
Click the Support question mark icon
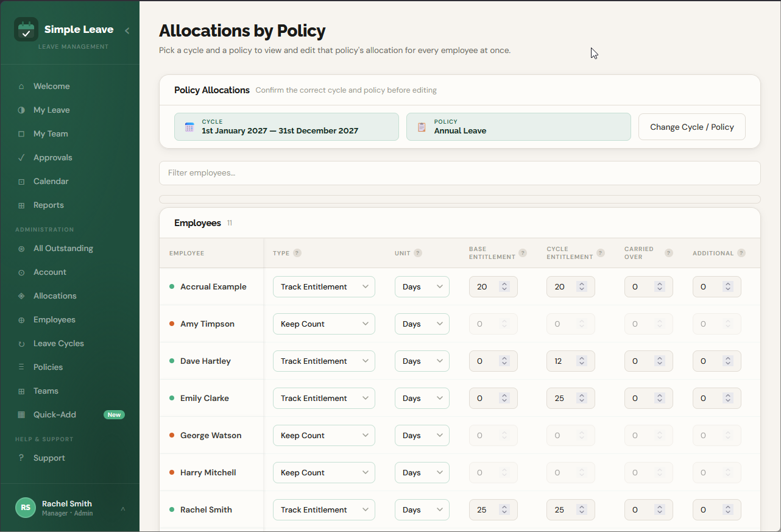click(x=21, y=458)
